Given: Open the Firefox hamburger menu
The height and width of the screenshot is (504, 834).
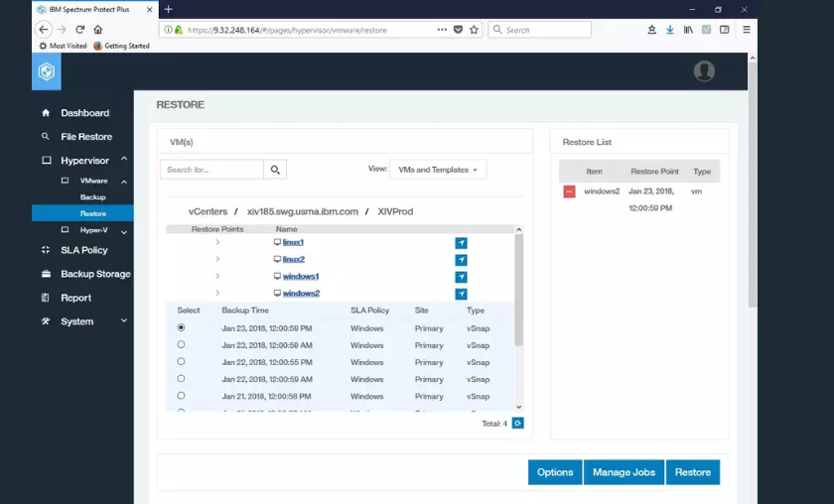Looking at the screenshot, I should [747, 30].
